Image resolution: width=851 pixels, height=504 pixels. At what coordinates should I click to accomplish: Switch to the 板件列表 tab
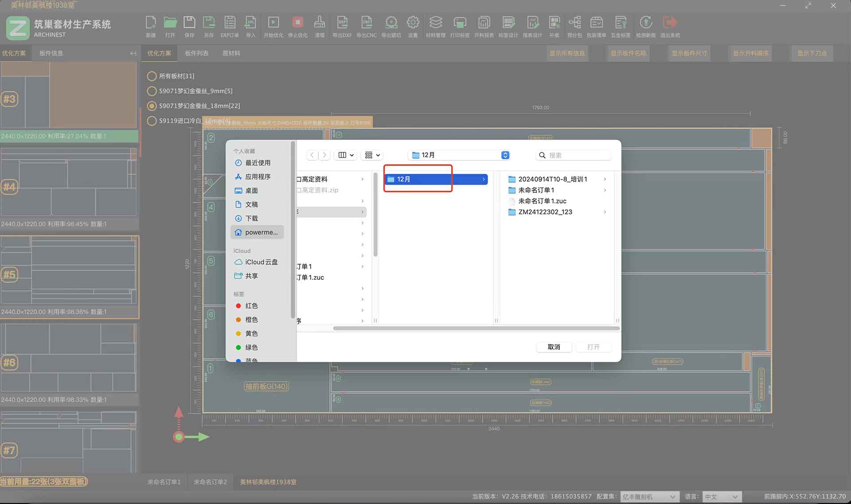[196, 53]
